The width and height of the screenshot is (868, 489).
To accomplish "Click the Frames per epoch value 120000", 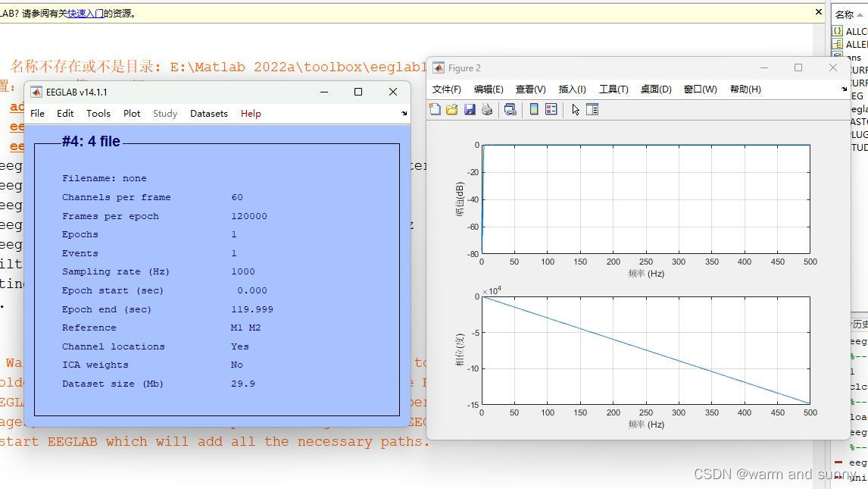I will click(249, 216).
